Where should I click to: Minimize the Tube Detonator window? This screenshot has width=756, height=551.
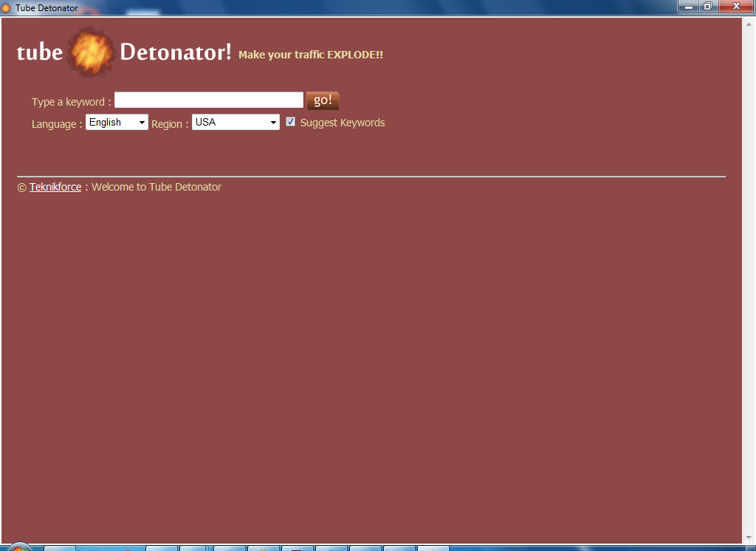tap(689, 7)
